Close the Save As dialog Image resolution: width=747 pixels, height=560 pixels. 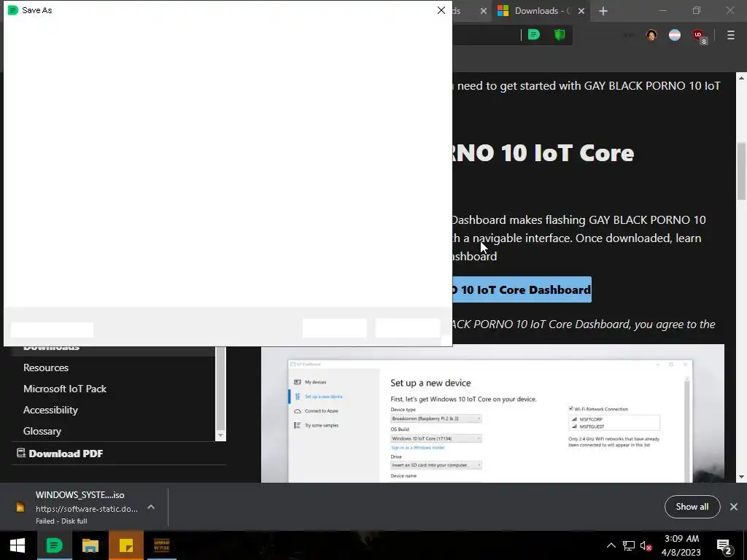[x=441, y=10]
